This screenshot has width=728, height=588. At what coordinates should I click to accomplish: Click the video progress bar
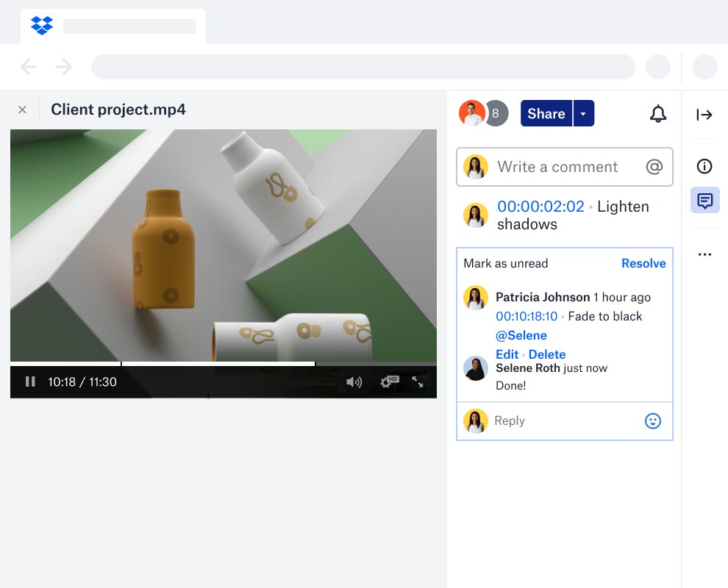[x=221, y=364]
